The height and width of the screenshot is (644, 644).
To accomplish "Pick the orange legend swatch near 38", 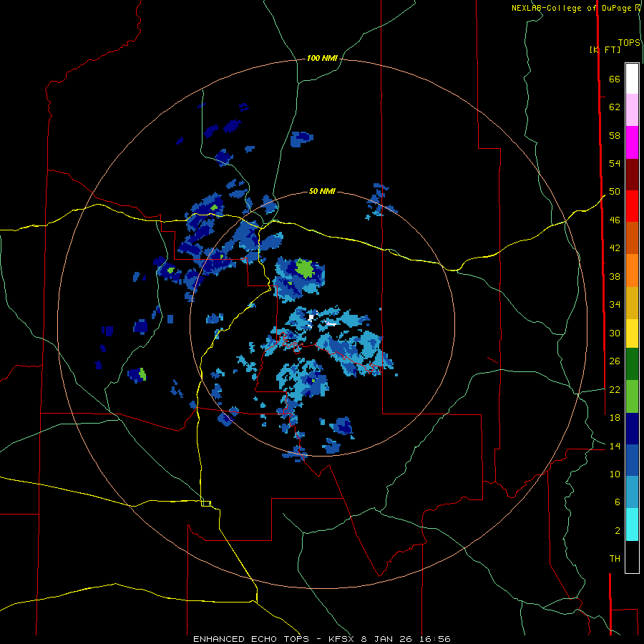I will (x=632, y=270).
